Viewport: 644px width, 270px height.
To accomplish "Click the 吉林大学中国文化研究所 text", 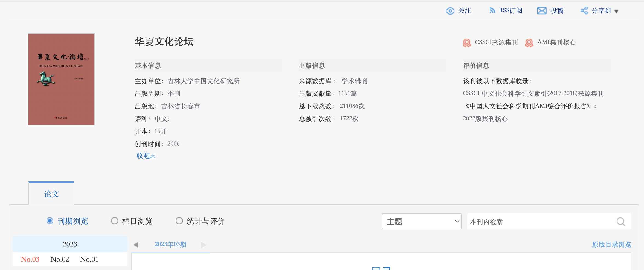I will [204, 81].
